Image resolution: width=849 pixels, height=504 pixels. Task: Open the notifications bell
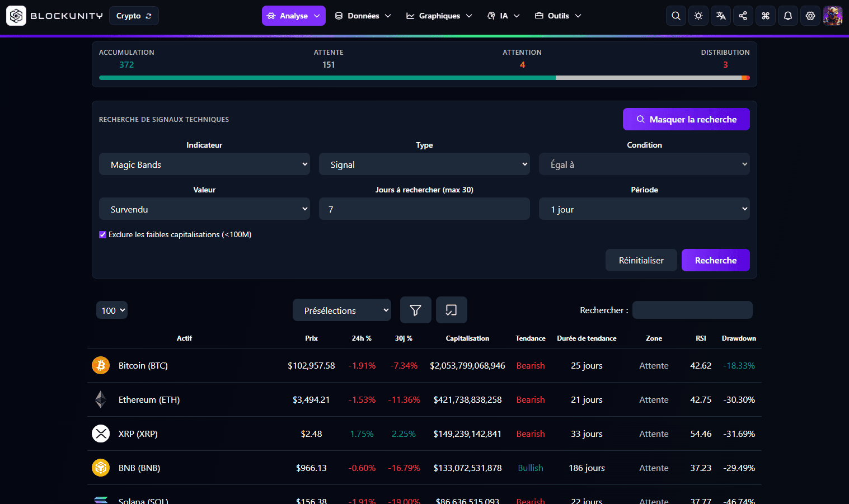coord(788,16)
